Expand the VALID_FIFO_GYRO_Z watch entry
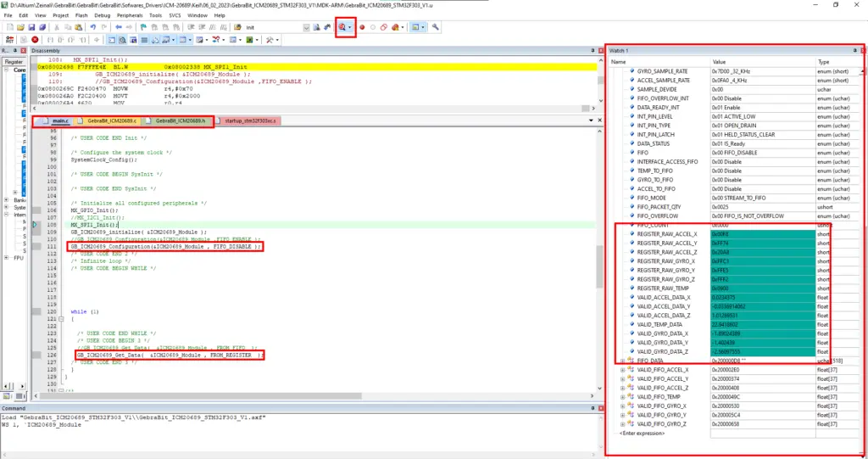Viewport: 868px width, 459px height. click(623, 424)
